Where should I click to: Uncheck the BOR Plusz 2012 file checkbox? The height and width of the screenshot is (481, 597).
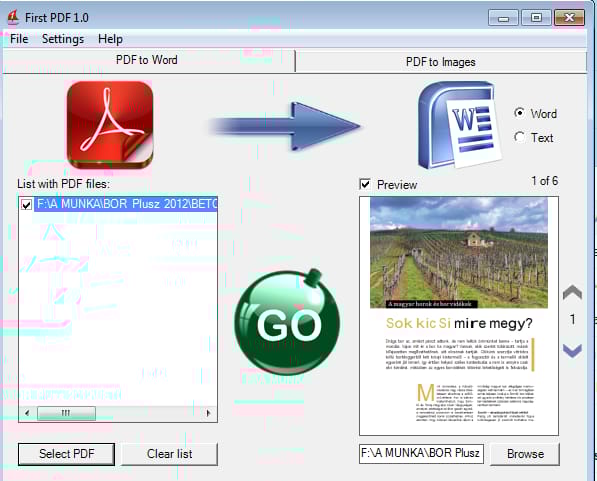26,205
